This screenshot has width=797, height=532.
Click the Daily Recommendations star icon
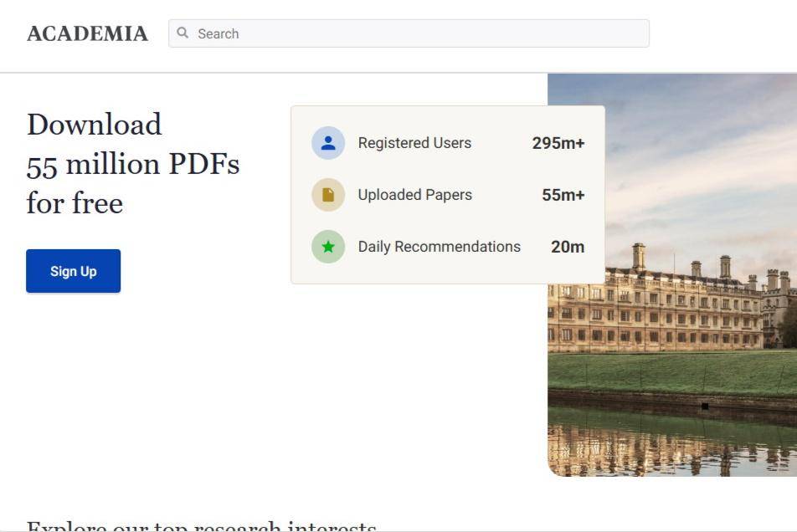pyautogui.click(x=328, y=247)
